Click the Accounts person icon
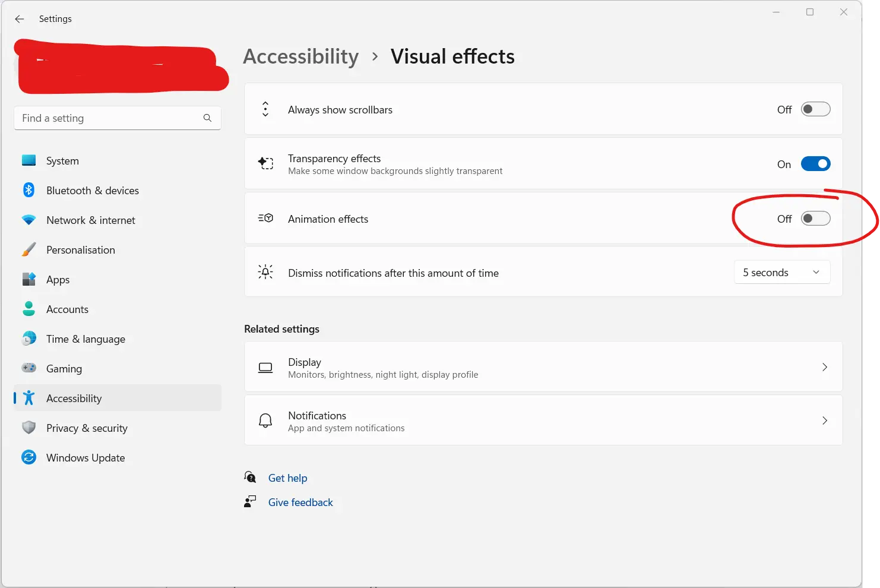 29,309
